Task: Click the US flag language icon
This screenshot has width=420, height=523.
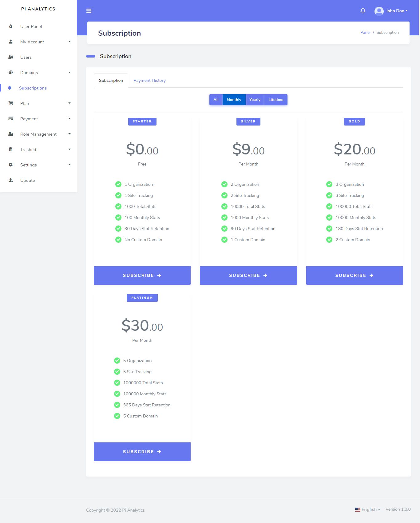Action: click(358, 509)
